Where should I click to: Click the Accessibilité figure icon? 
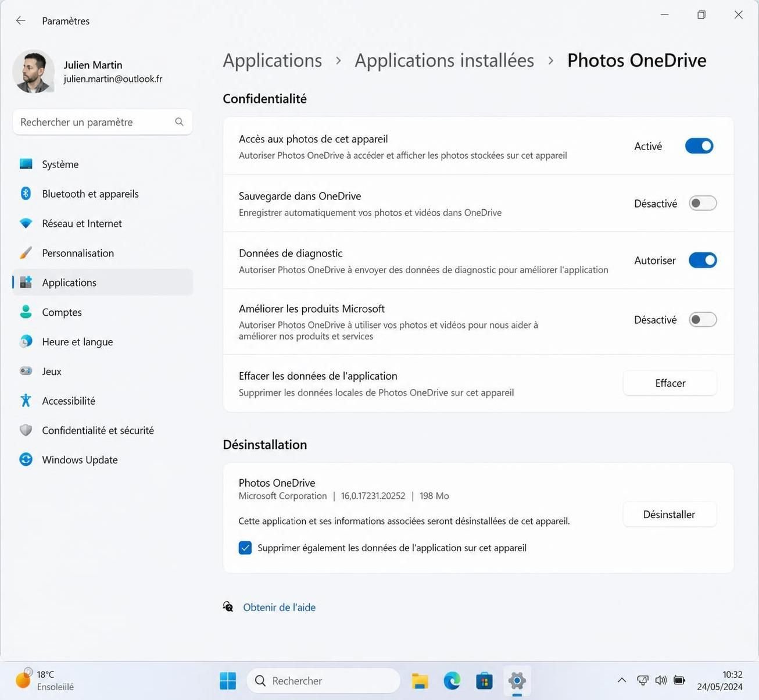(x=26, y=401)
